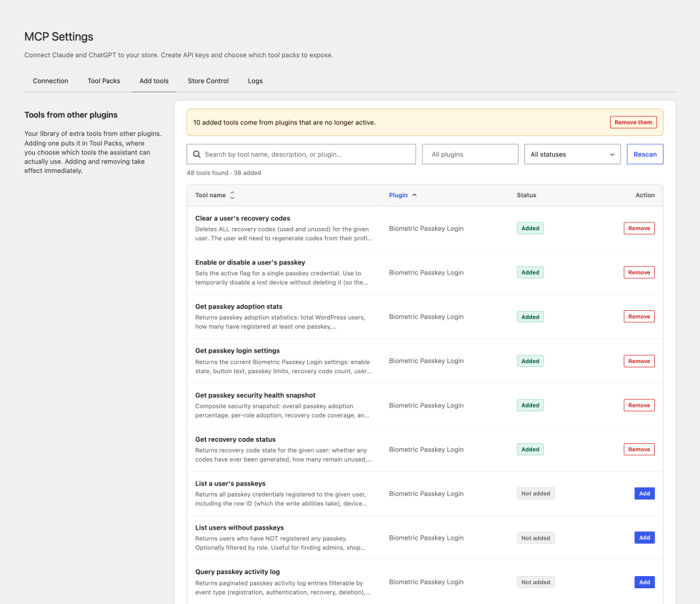Go to the Store Control tab
The width and height of the screenshot is (700, 604).
pos(208,81)
